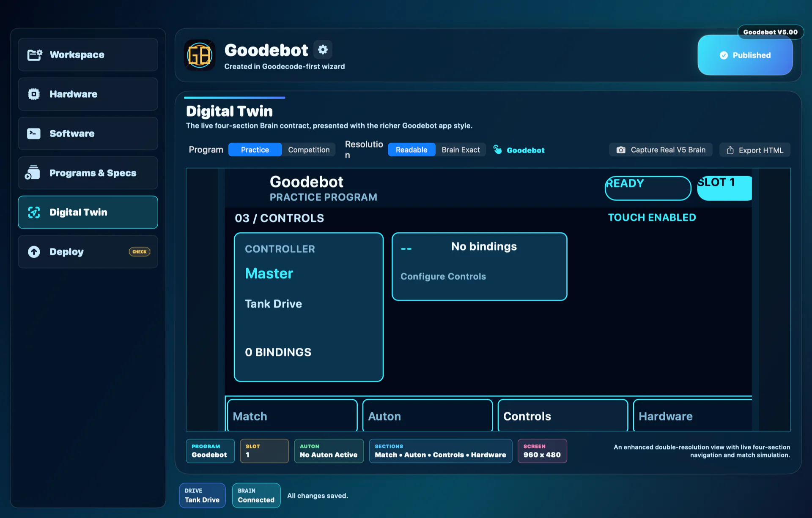Select the Controls tab on the brain screen

pyautogui.click(x=563, y=416)
